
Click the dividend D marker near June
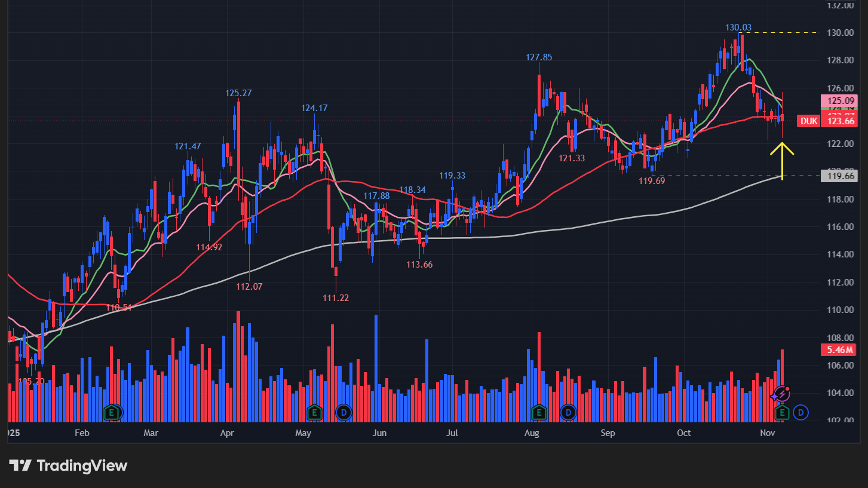coord(343,412)
